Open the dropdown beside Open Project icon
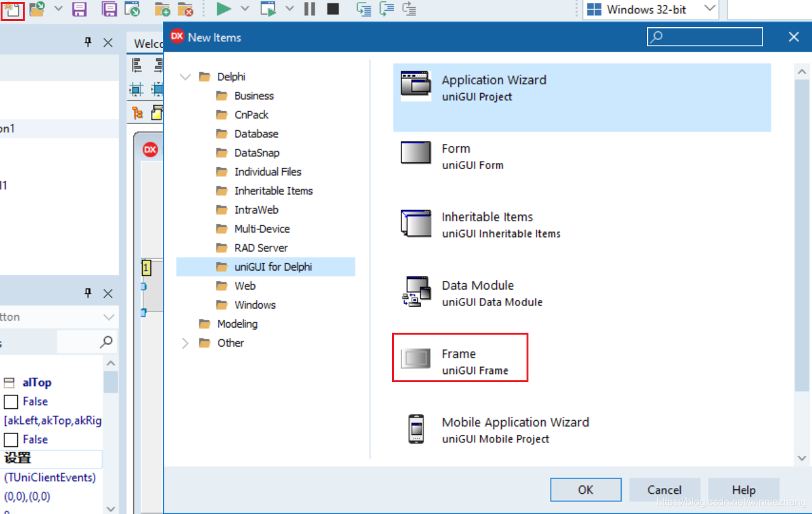This screenshot has height=514, width=812. tap(58, 9)
